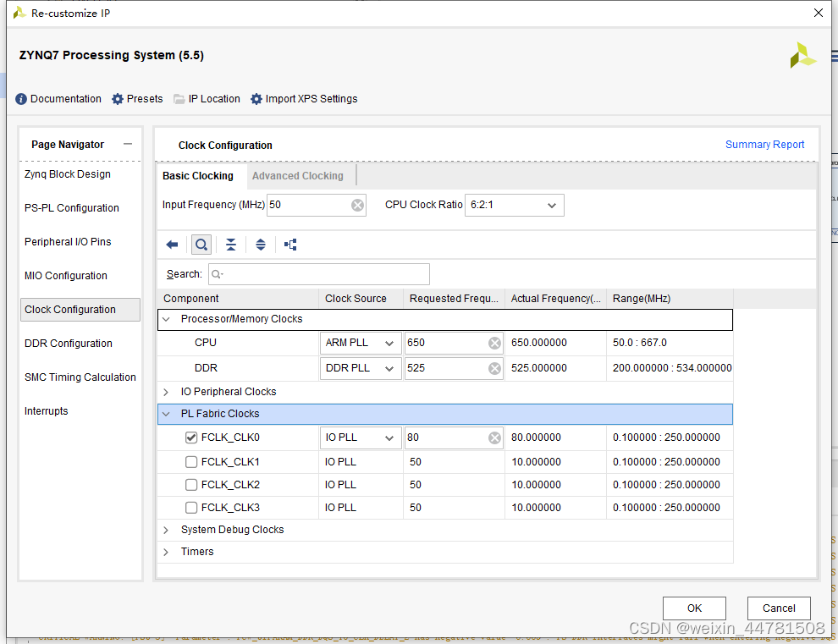
Task: Select the DDR row label
Action: (206, 368)
